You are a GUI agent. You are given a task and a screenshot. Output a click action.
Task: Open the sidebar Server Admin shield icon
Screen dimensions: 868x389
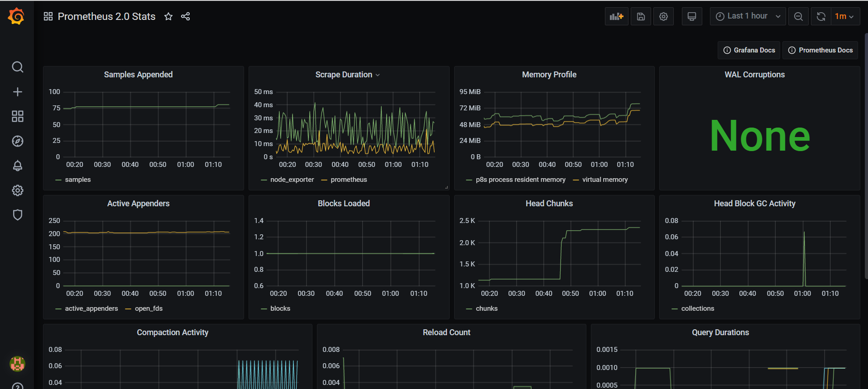pyautogui.click(x=17, y=215)
